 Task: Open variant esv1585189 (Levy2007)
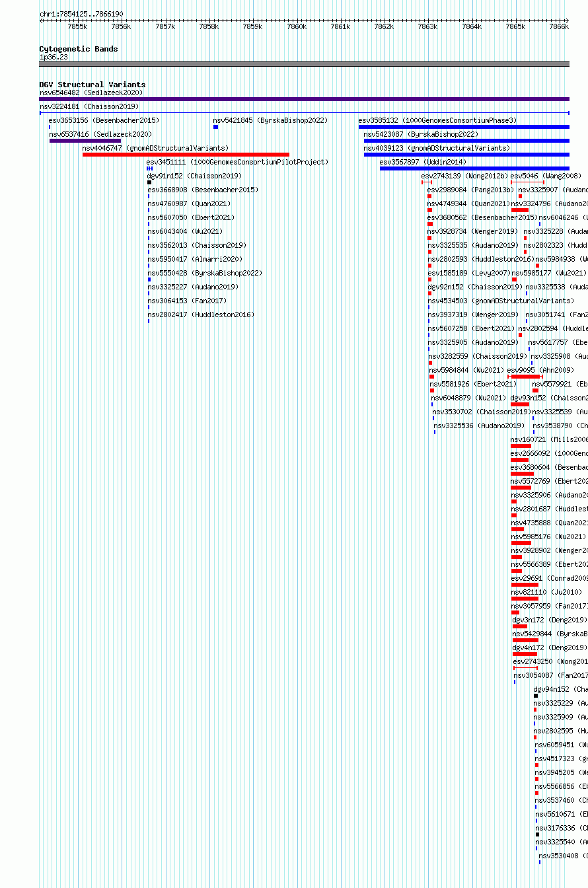pos(469,273)
